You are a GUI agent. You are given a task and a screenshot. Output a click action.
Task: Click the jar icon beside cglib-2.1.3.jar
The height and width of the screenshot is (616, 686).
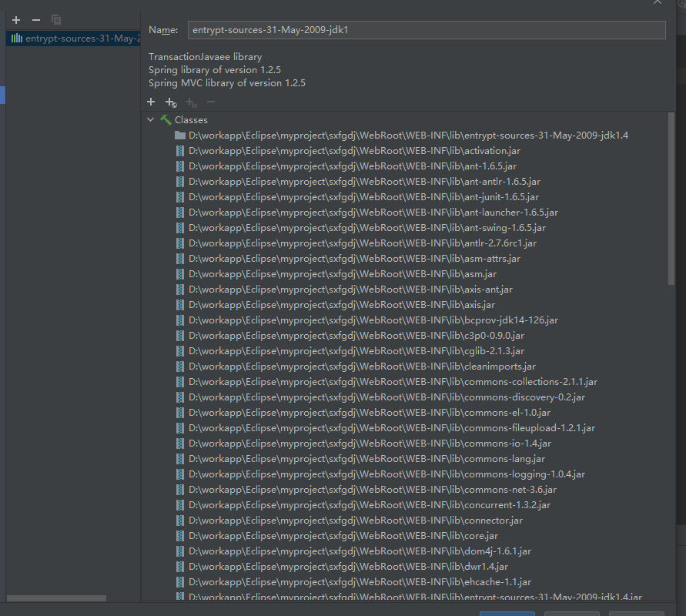click(180, 351)
